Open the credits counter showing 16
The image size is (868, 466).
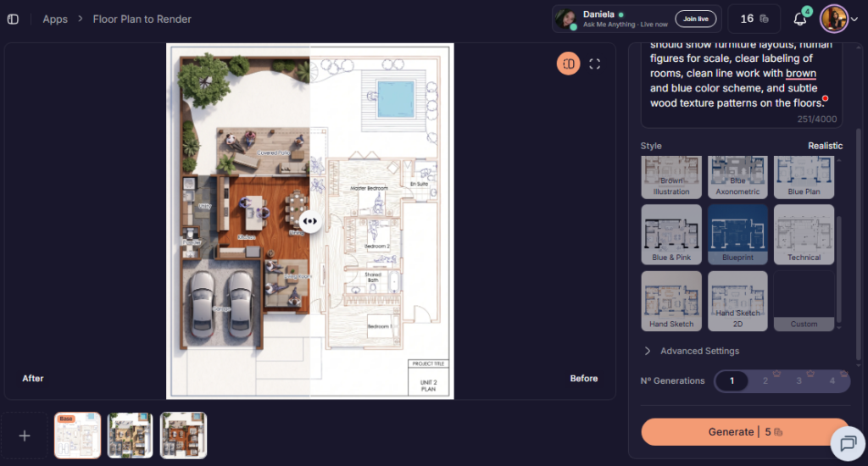[754, 19]
